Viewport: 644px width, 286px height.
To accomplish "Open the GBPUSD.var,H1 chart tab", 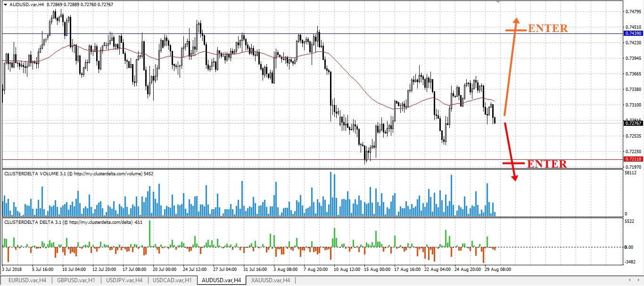I will [75, 280].
